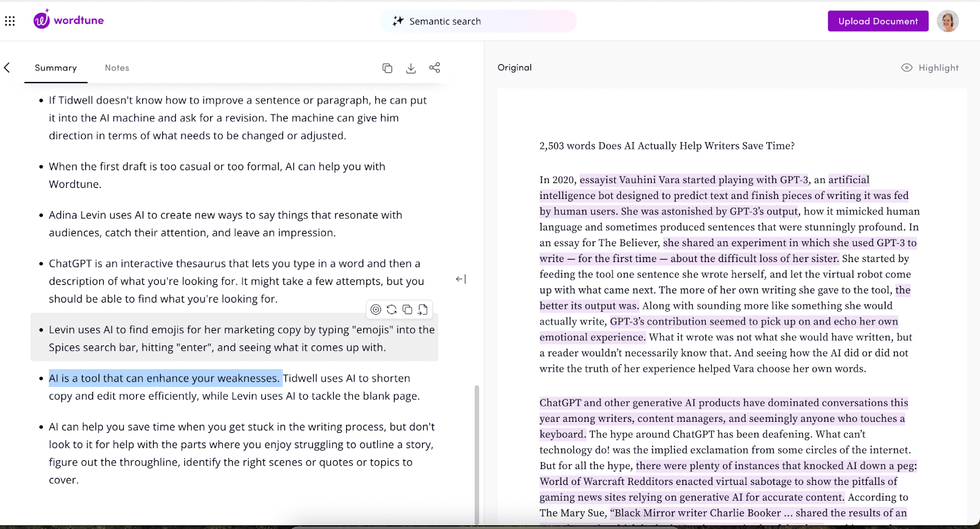This screenshot has height=529, width=980.
Task: Open the user profile avatar menu
Action: (x=947, y=21)
